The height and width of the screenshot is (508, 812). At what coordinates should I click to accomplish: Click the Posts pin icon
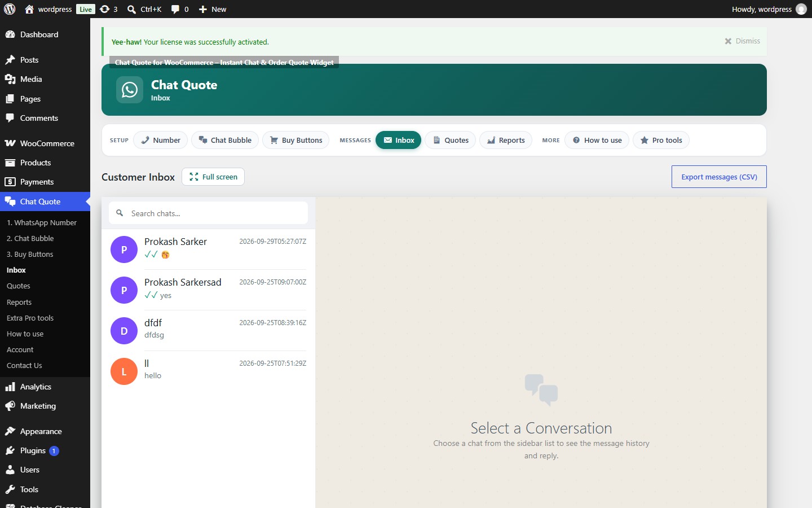tap(10, 60)
